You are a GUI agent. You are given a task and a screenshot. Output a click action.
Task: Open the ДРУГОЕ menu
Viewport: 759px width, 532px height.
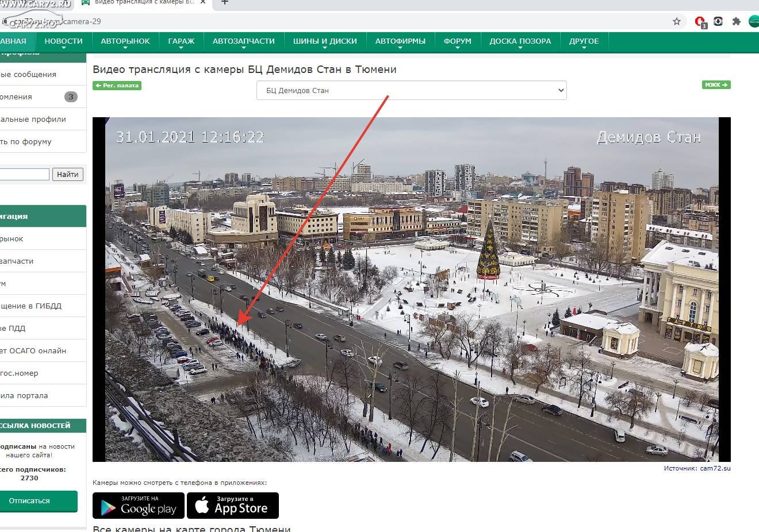(x=584, y=41)
